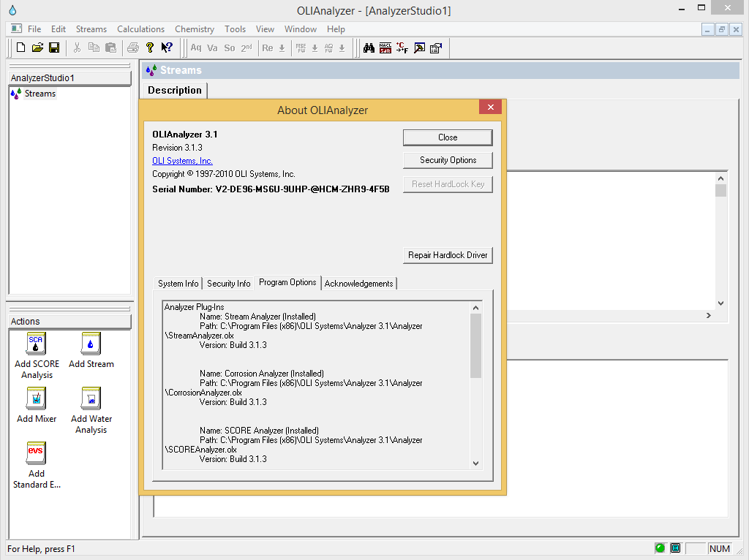The width and height of the screenshot is (749, 560).
Task: Open the NaCl salt tool icon
Action: [385, 48]
